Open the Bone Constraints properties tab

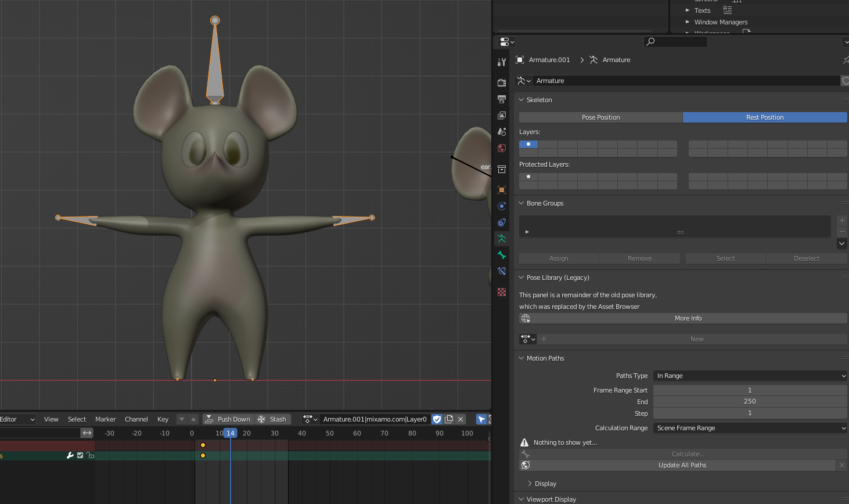coord(502,271)
